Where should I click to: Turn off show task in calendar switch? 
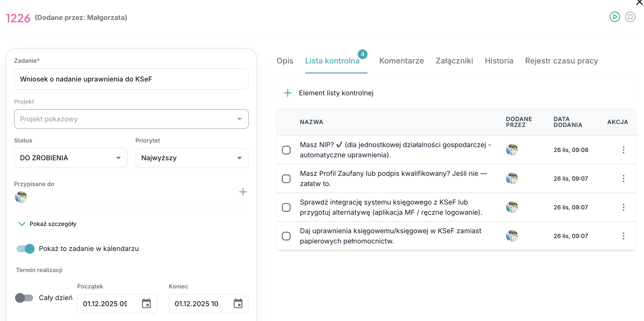click(26, 249)
